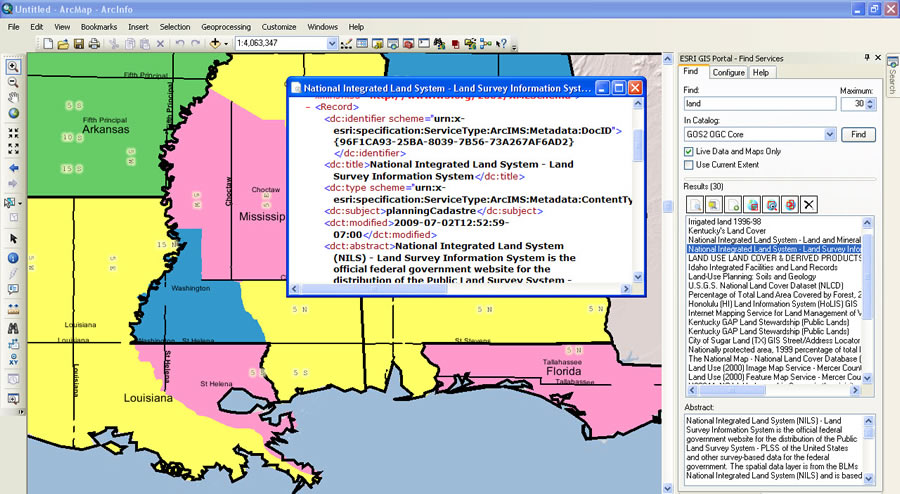Image resolution: width=900 pixels, height=494 pixels.
Task: Open the ArcToolbox red toolbox icon
Action: click(408, 44)
